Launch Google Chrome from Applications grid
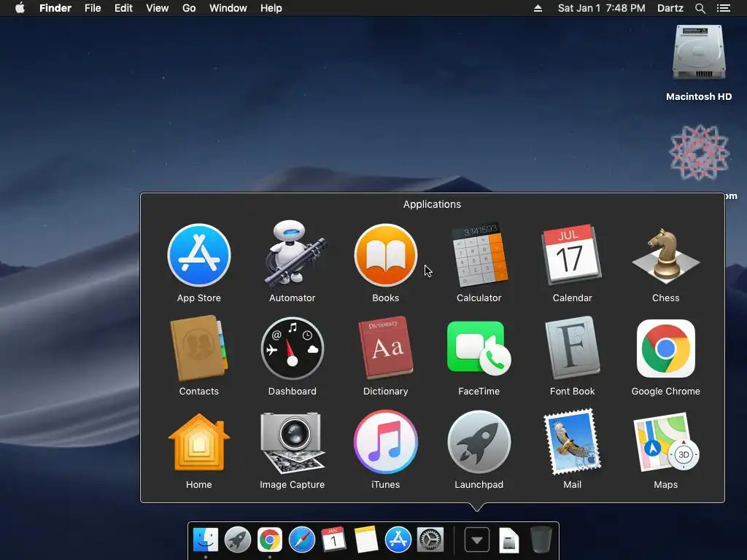 (x=665, y=349)
